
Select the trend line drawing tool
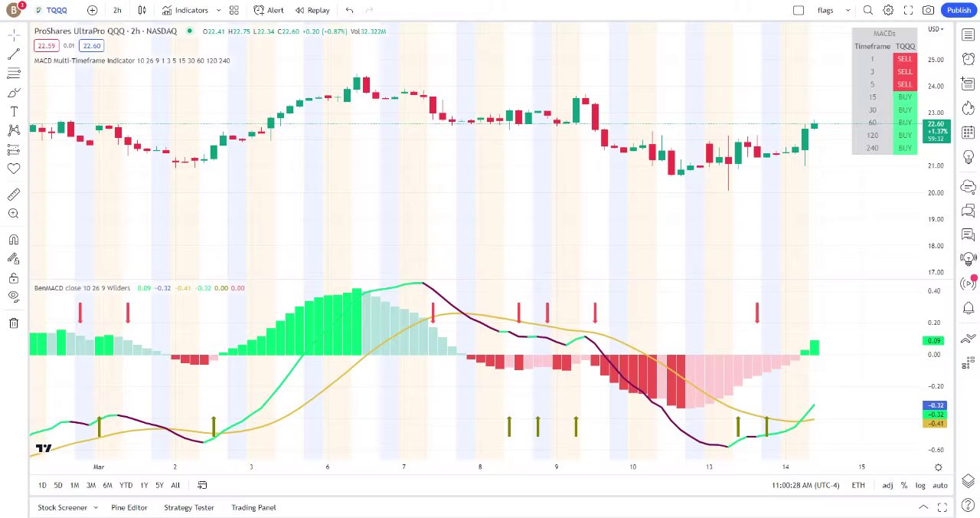coord(13,54)
